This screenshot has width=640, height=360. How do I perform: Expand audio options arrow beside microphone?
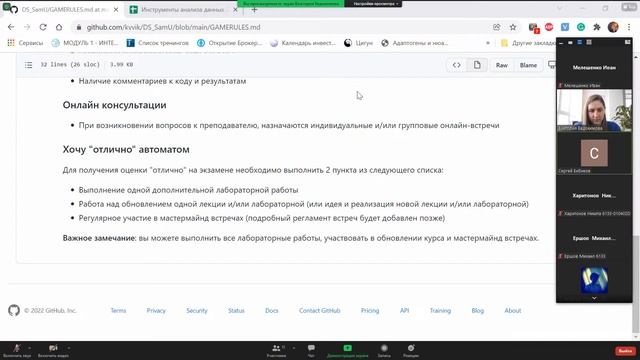pyautogui.click(x=29, y=348)
